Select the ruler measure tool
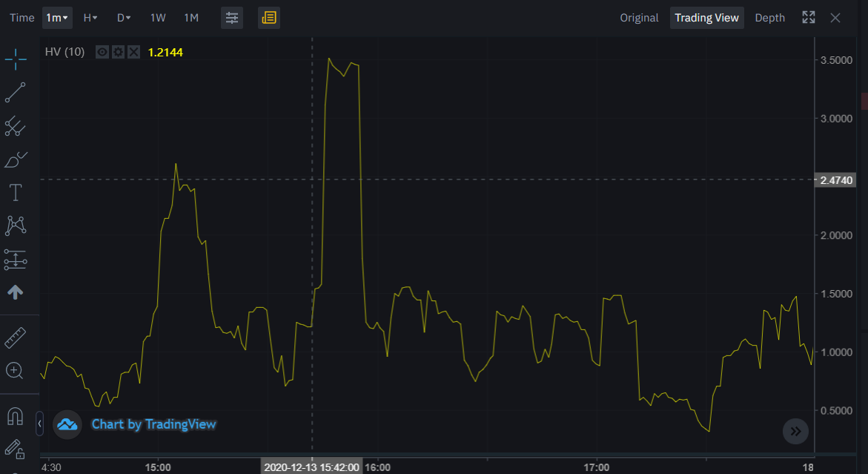The width and height of the screenshot is (868, 474). (16, 338)
